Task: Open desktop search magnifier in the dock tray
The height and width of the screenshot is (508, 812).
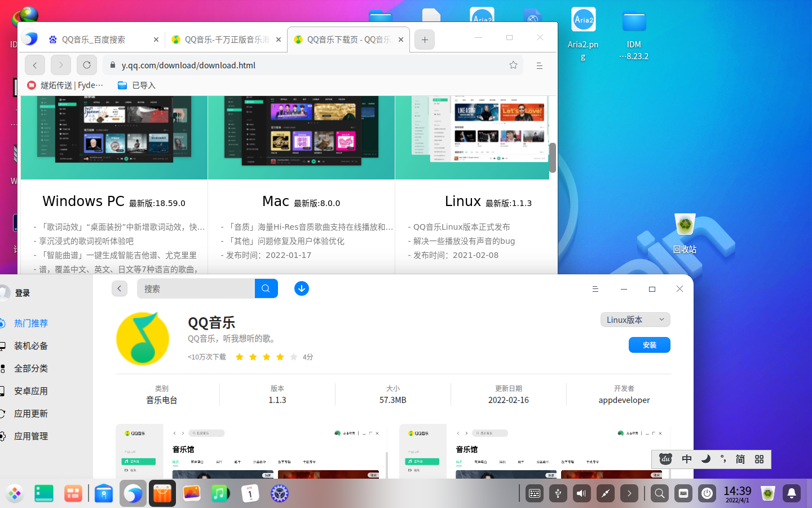Action: (659, 494)
